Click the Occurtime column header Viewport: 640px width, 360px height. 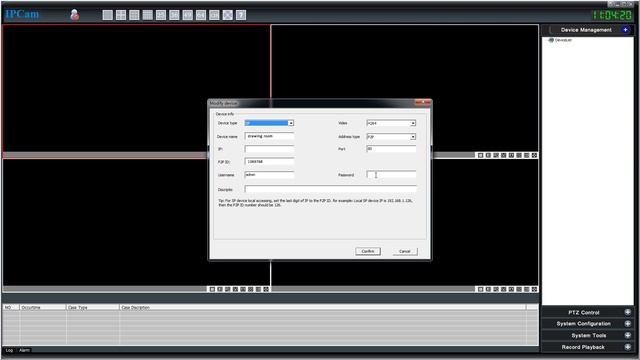tap(43, 307)
